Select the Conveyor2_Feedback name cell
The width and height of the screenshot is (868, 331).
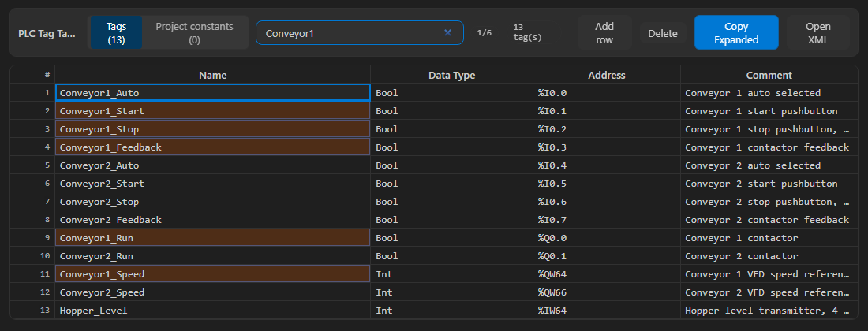click(x=213, y=219)
